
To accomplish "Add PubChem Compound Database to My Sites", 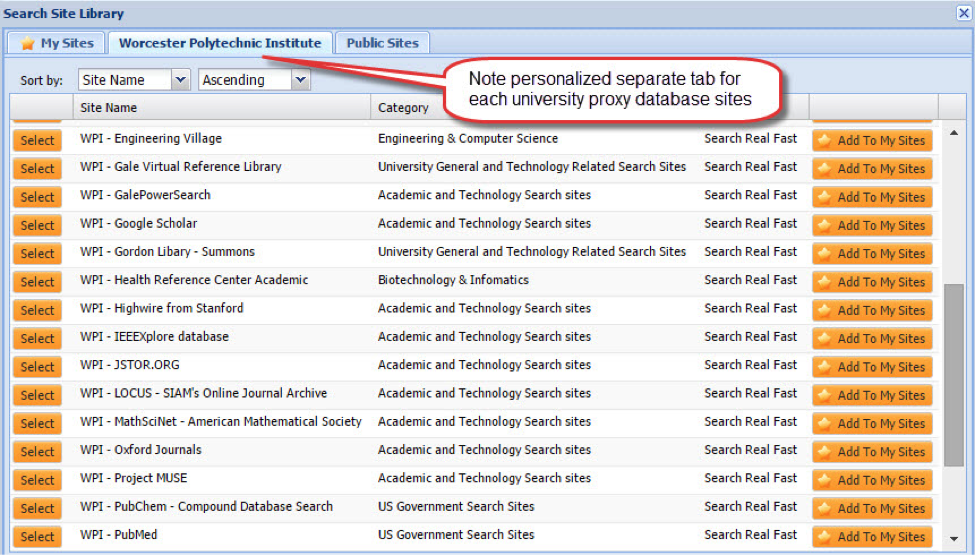I will (x=872, y=508).
